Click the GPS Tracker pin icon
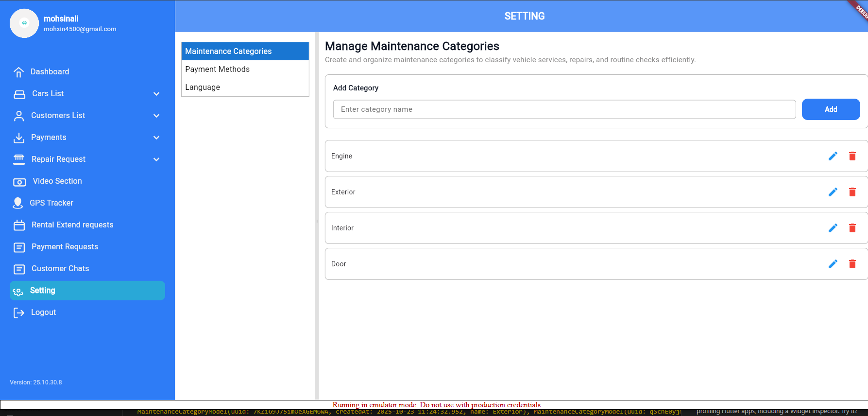This screenshot has width=868, height=416. [18, 203]
